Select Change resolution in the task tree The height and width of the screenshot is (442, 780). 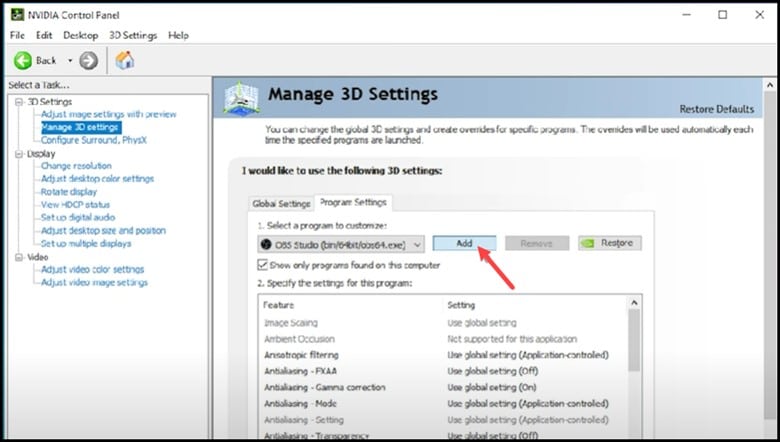[x=76, y=166]
